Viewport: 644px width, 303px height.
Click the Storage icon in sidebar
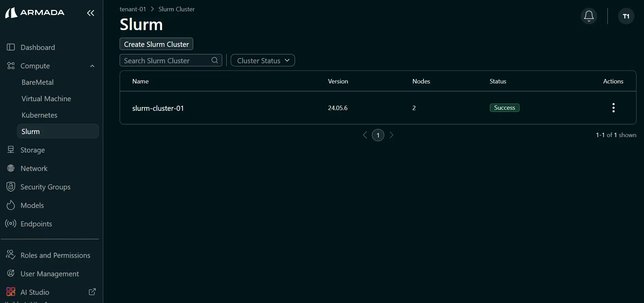[x=11, y=150]
